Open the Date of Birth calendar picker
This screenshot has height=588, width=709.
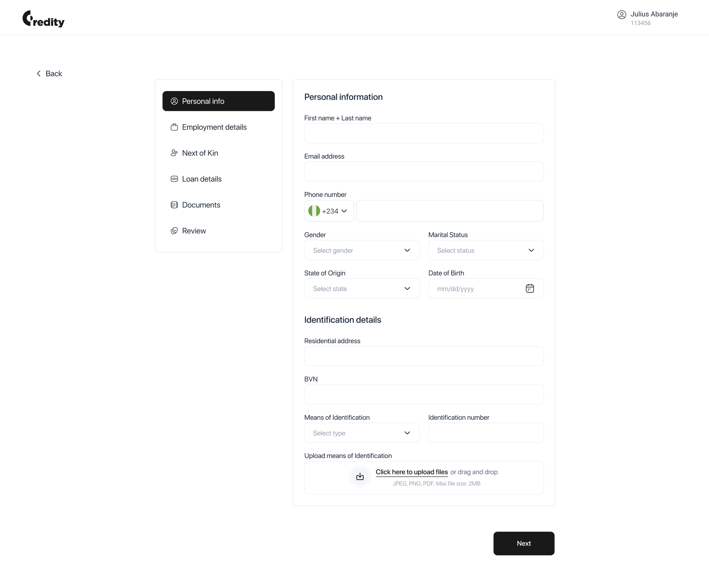click(x=530, y=288)
